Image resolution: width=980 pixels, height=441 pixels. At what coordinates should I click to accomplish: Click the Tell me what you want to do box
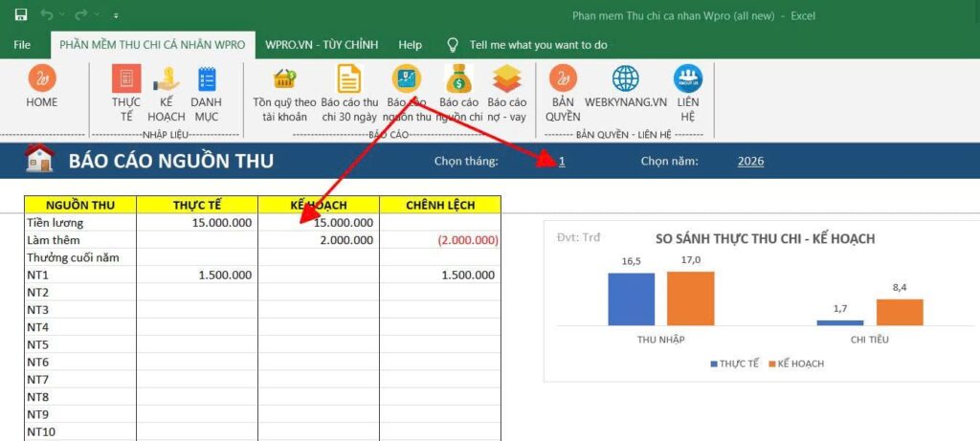pyautogui.click(x=538, y=45)
